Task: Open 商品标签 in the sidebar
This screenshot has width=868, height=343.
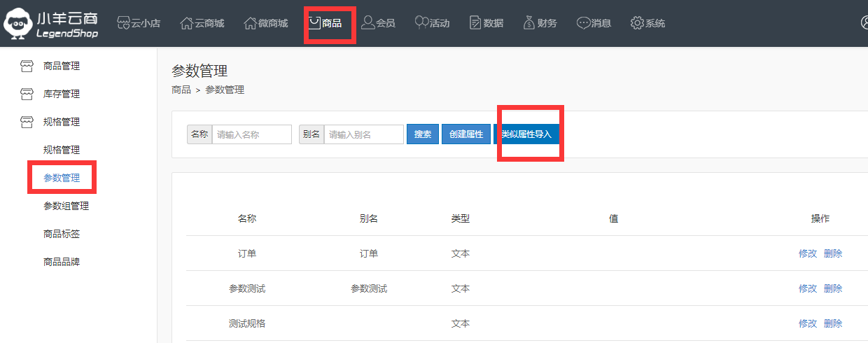Action: [x=62, y=234]
